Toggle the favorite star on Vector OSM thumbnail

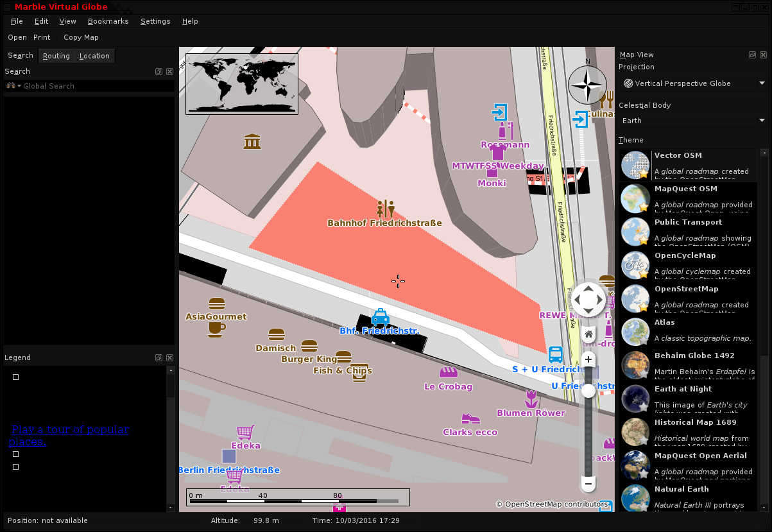pos(643,173)
